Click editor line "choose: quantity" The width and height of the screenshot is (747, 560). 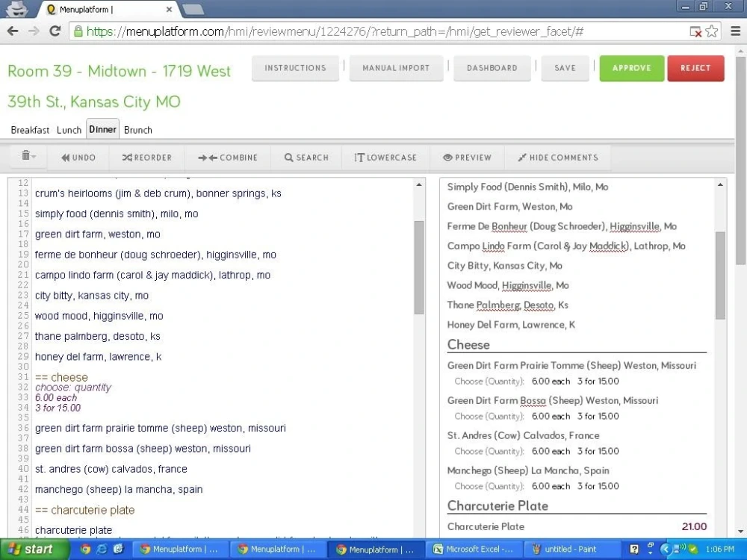pyautogui.click(x=73, y=388)
